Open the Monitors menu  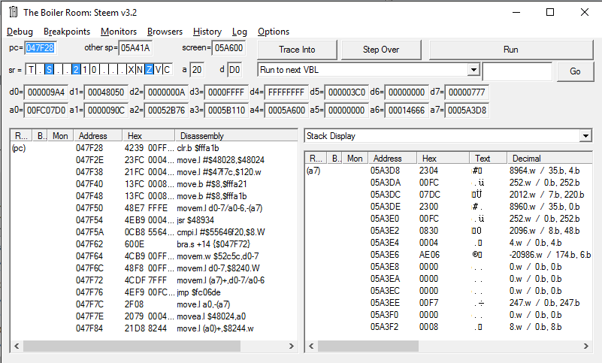119,31
